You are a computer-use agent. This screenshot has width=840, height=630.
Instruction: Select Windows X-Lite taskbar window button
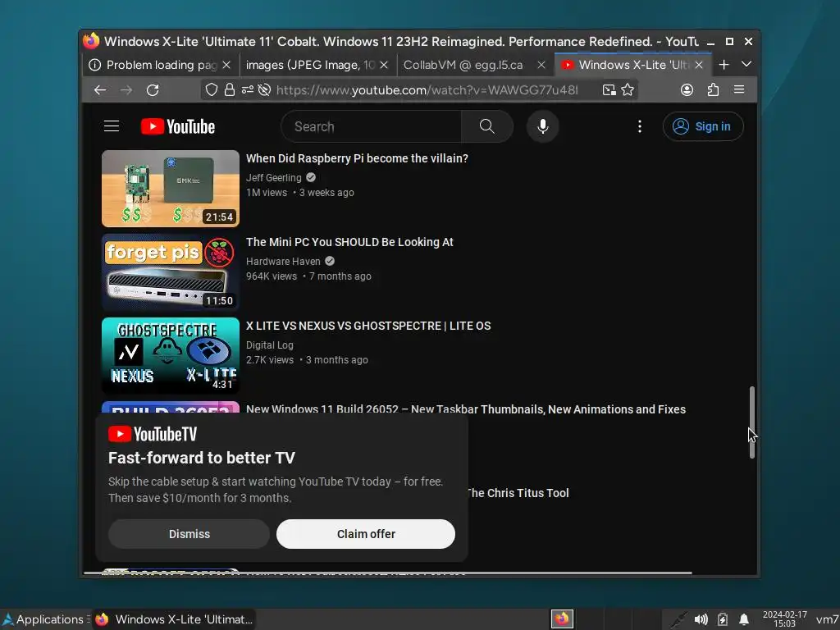pyautogui.click(x=174, y=619)
